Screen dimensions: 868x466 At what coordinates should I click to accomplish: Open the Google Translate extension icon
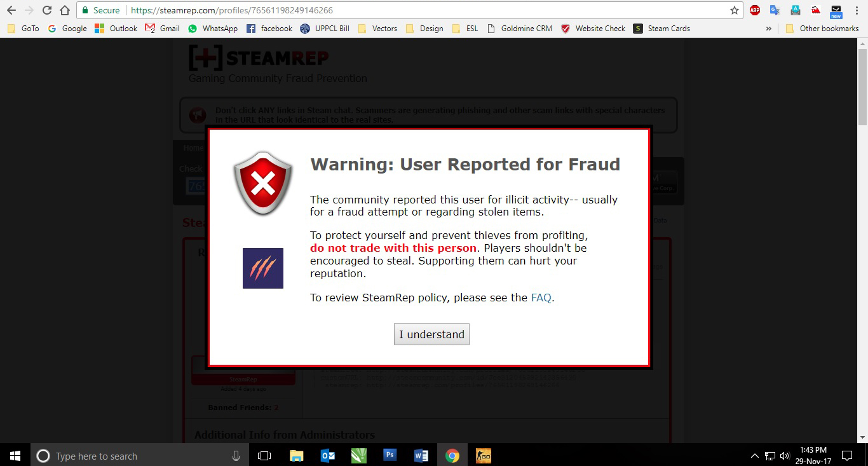tap(775, 10)
